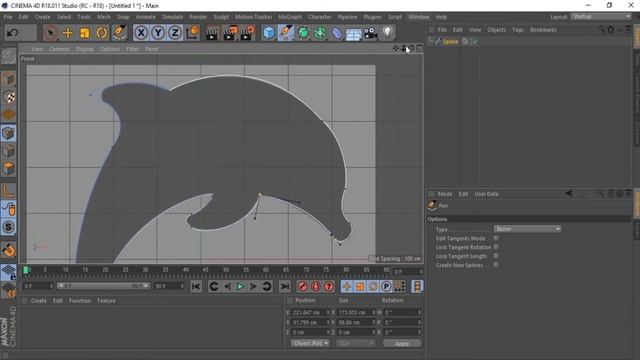Switch to Texture mode checkered icon
The width and height of the screenshot is (640, 360).
[x=8, y=97]
